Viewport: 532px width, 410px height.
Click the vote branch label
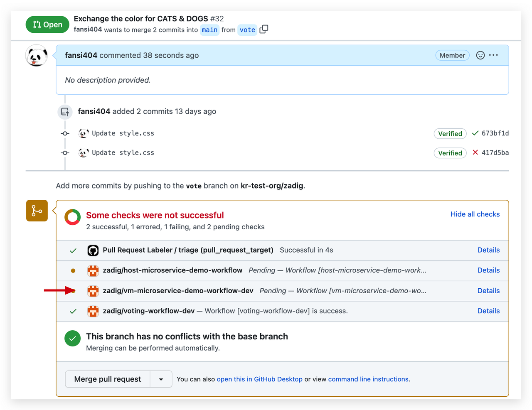(247, 30)
